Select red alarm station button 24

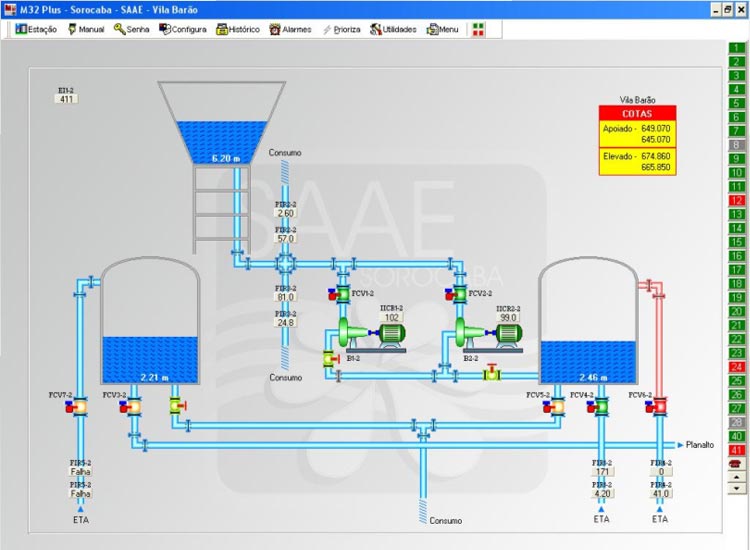coord(737,367)
